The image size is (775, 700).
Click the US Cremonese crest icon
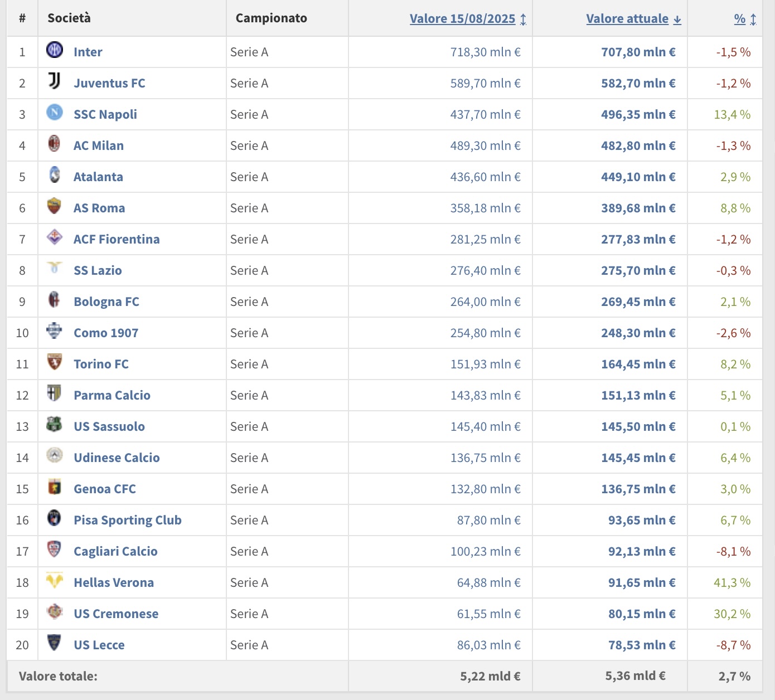(x=54, y=612)
